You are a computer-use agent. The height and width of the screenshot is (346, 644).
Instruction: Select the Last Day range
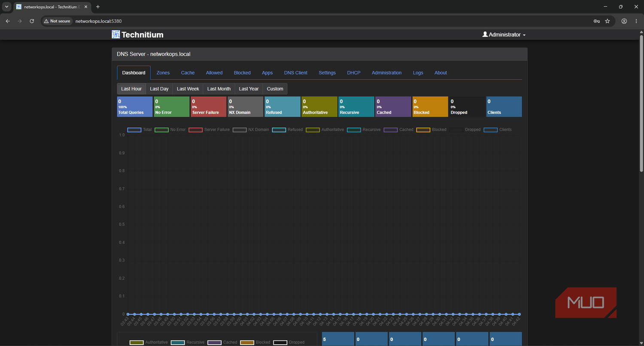coord(159,89)
